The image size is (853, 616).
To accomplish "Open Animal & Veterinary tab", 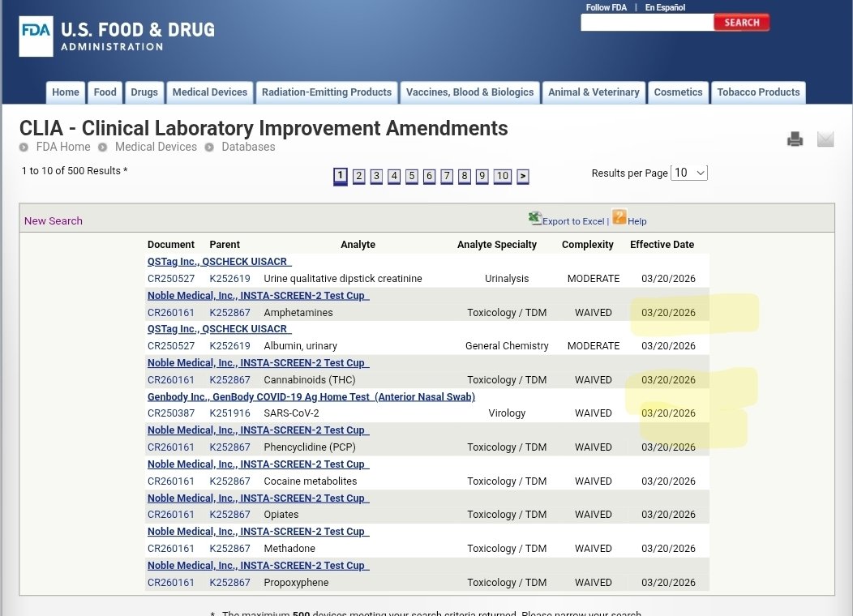I will pyautogui.click(x=594, y=92).
